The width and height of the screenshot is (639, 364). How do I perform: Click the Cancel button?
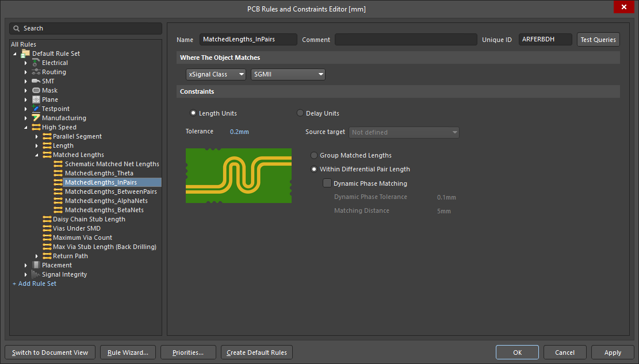[565, 352]
